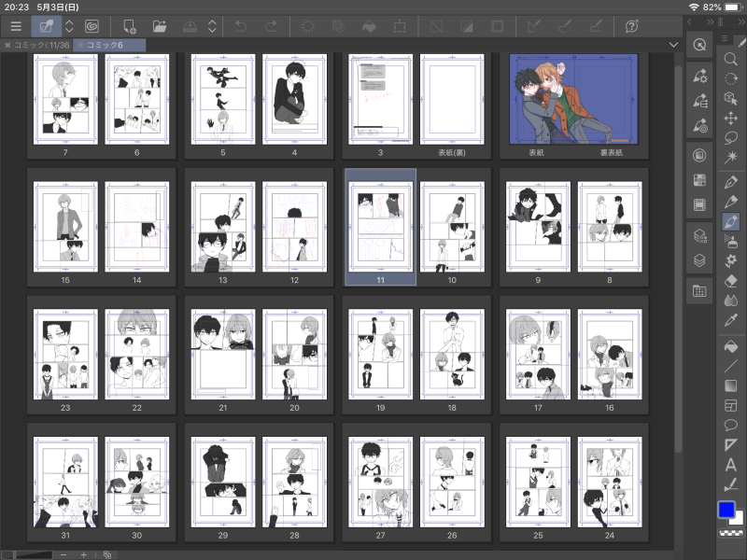Select the Gradient tool
Viewport: 747px width, 560px height.
click(x=730, y=385)
